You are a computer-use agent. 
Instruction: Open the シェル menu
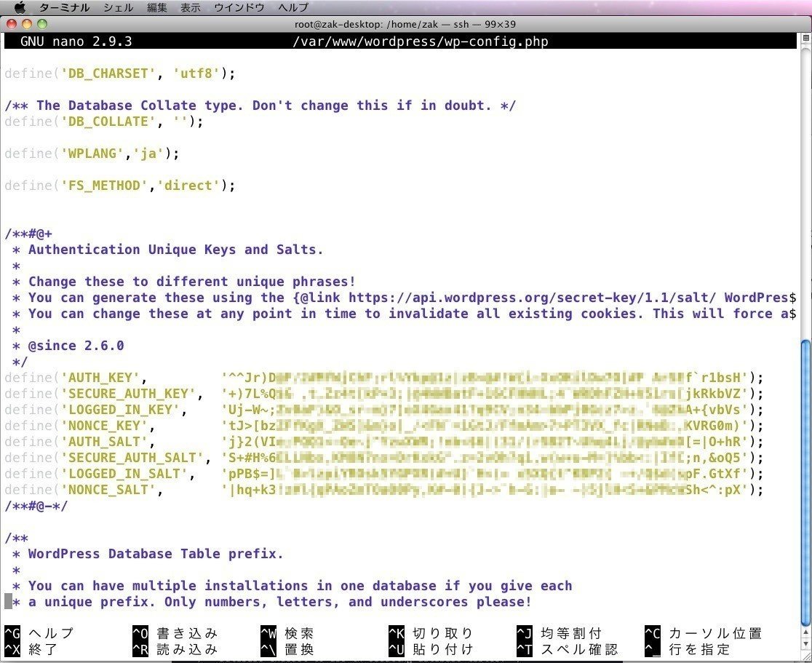coord(119,8)
